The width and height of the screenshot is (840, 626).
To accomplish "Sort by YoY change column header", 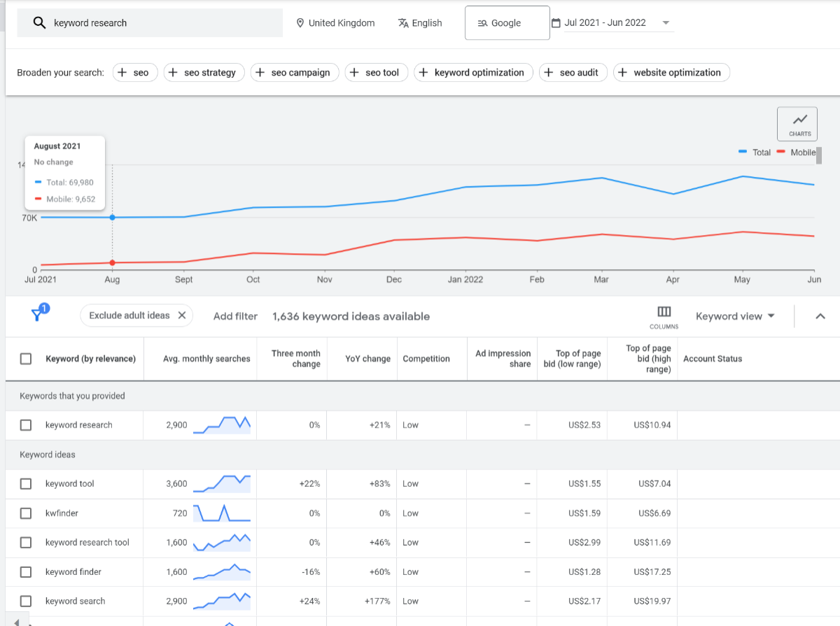I will [367, 359].
